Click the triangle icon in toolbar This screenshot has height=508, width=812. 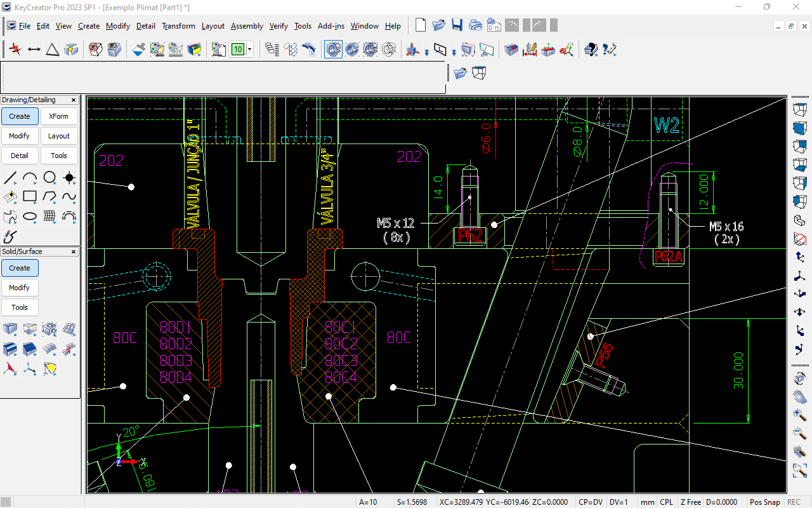53,49
